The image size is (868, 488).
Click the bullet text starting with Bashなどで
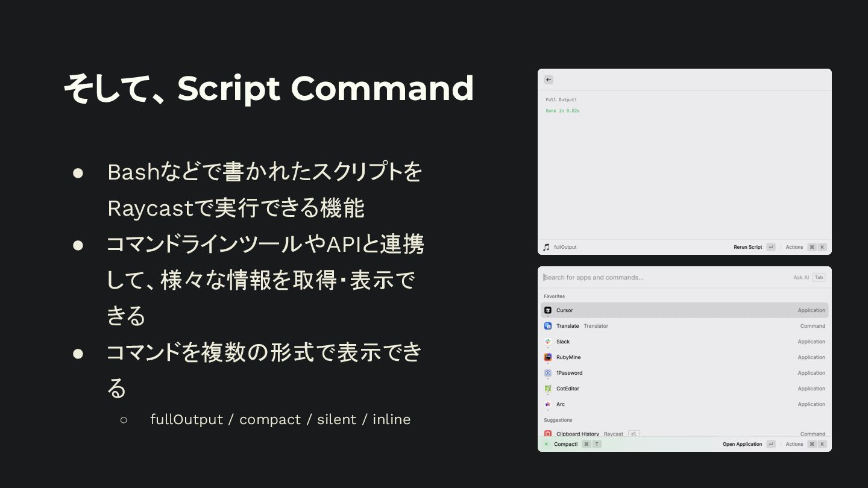coord(265,190)
